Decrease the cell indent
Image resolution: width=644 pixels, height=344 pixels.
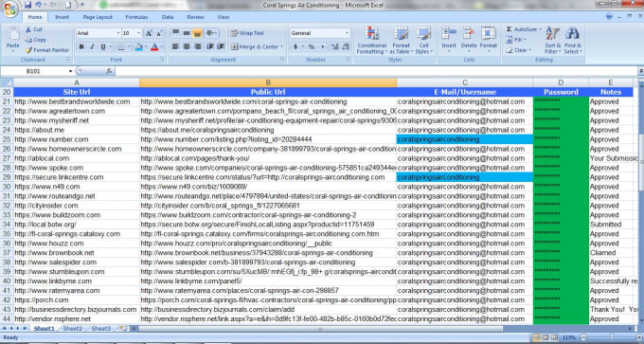click(x=210, y=46)
